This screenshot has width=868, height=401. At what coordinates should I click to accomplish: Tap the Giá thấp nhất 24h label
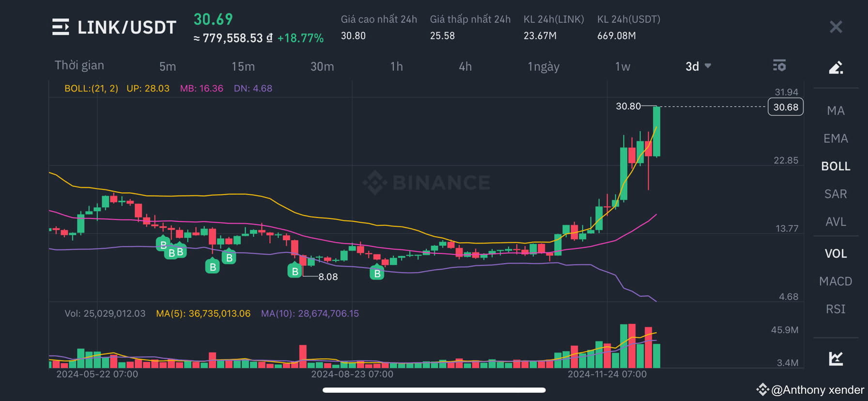coord(470,19)
